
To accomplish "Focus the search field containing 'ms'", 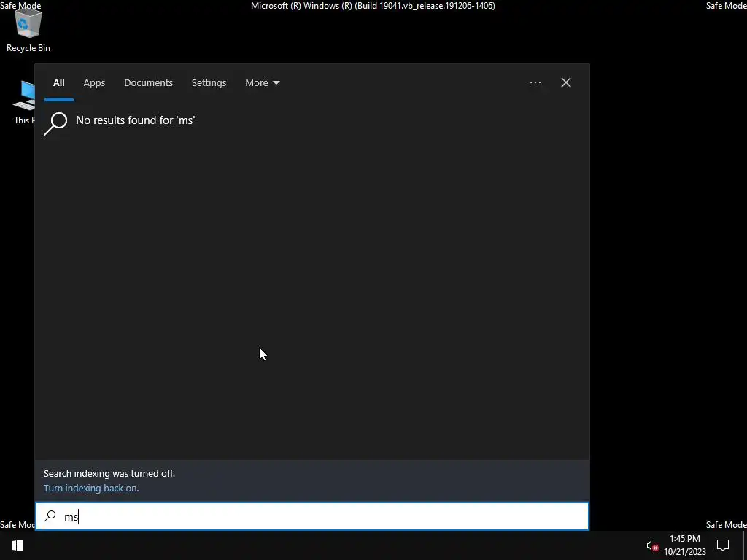I will [312, 516].
